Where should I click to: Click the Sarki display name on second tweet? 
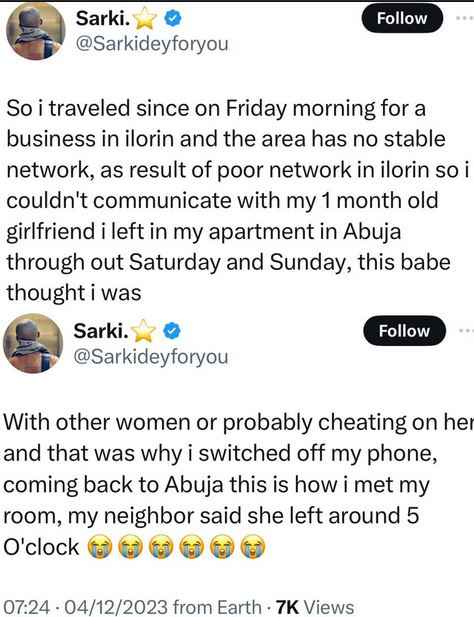(101, 331)
